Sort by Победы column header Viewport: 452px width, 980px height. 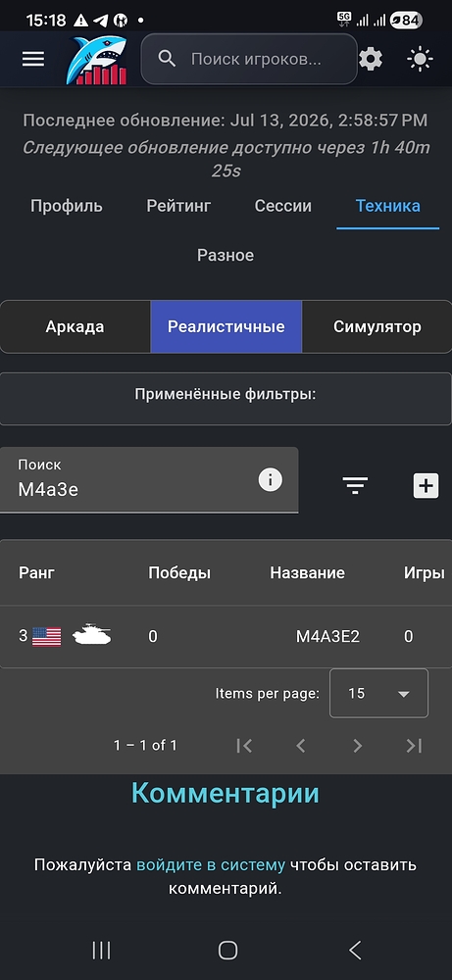click(x=179, y=572)
